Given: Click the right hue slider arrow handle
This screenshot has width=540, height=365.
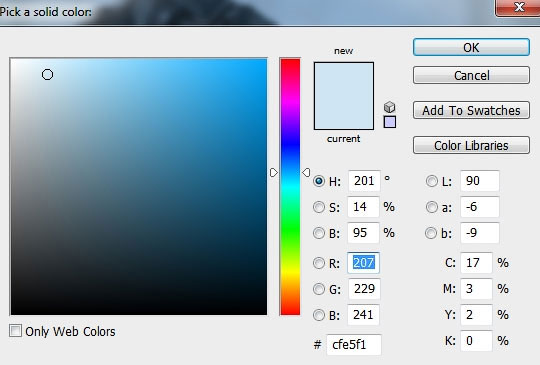Looking at the screenshot, I should click(306, 173).
